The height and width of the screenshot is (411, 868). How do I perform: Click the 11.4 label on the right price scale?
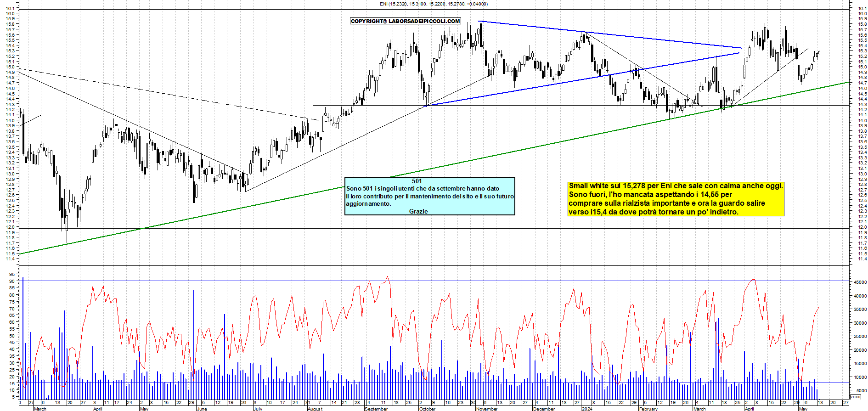[863, 259]
